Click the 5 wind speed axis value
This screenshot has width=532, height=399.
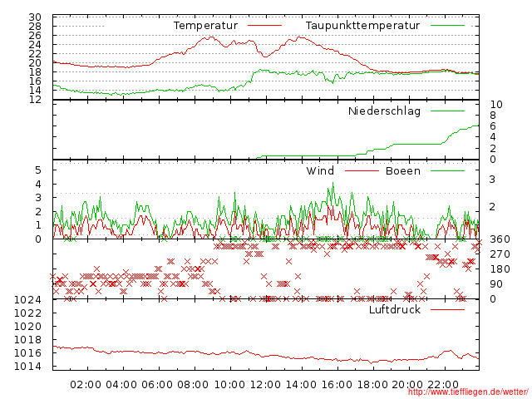tap(38, 170)
